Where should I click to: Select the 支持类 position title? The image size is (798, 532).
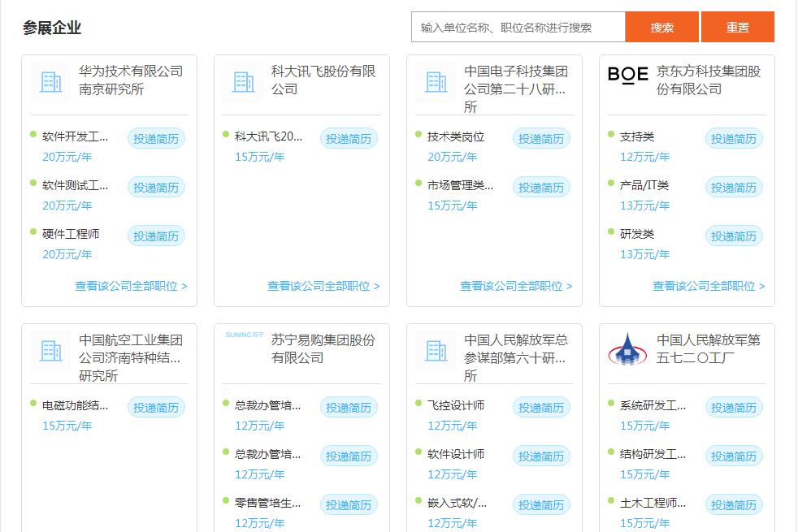[x=637, y=136]
